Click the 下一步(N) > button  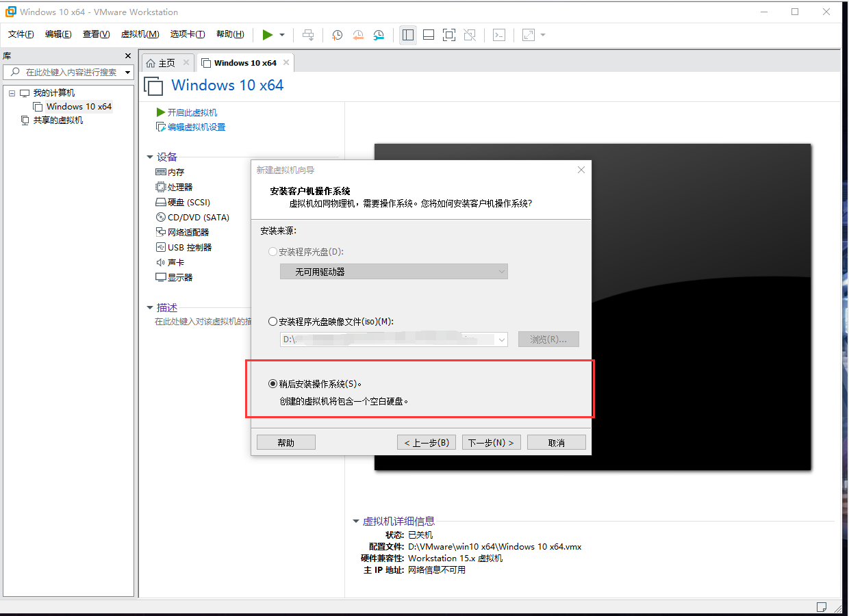tap(492, 443)
